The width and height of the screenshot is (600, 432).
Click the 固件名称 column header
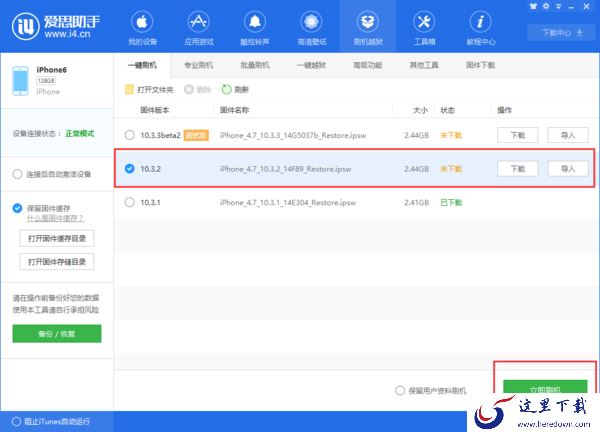234,110
